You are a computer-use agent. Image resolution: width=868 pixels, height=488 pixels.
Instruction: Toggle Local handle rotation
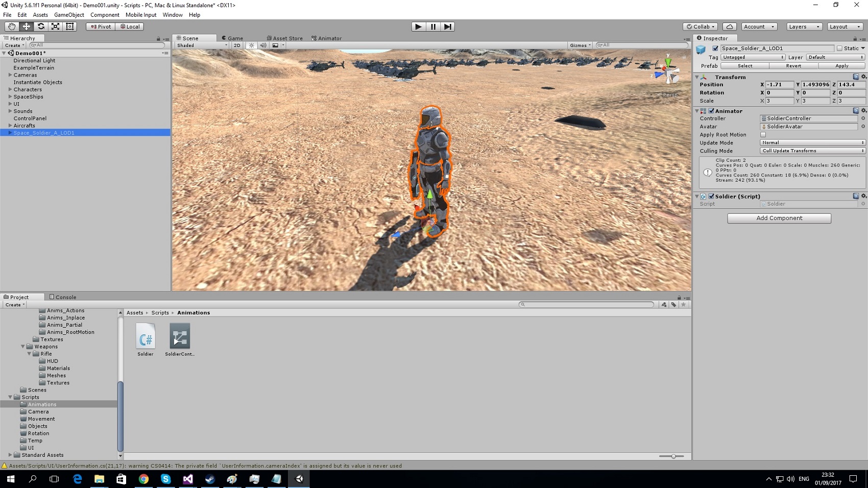pyautogui.click(x=130, y=27)
